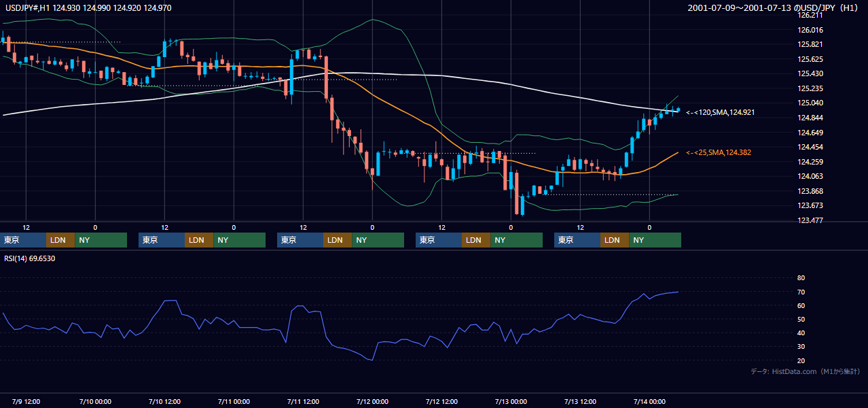Click price axis value 125.821
The image size is (868, 408).
pyautogui.click(x=811, y=44)
